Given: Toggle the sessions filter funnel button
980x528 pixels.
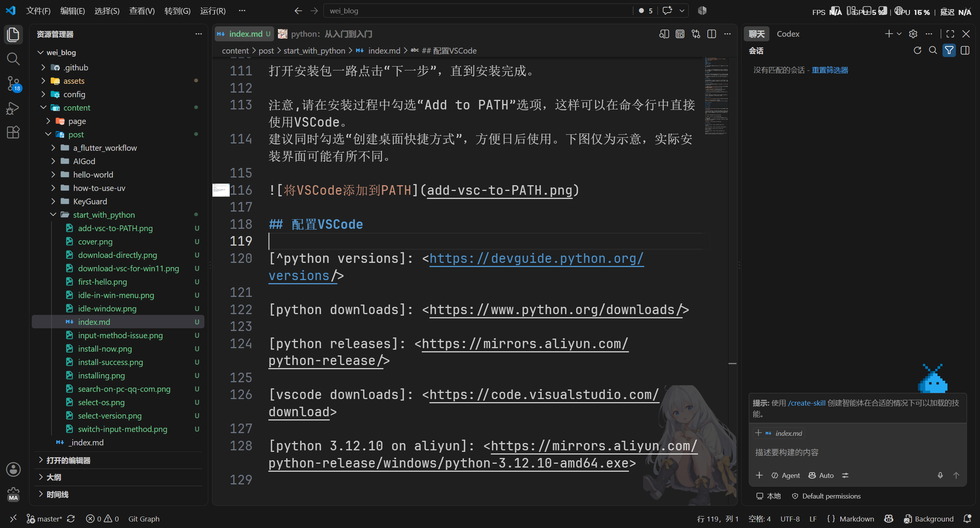Looking at the screenshot, I should [x=949, y=51].
